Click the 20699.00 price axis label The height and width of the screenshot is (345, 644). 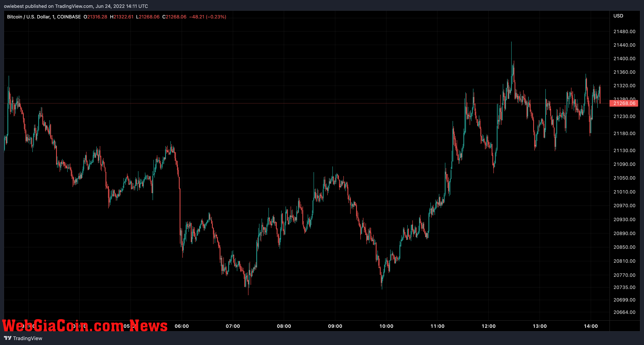[x=624, y=300]
